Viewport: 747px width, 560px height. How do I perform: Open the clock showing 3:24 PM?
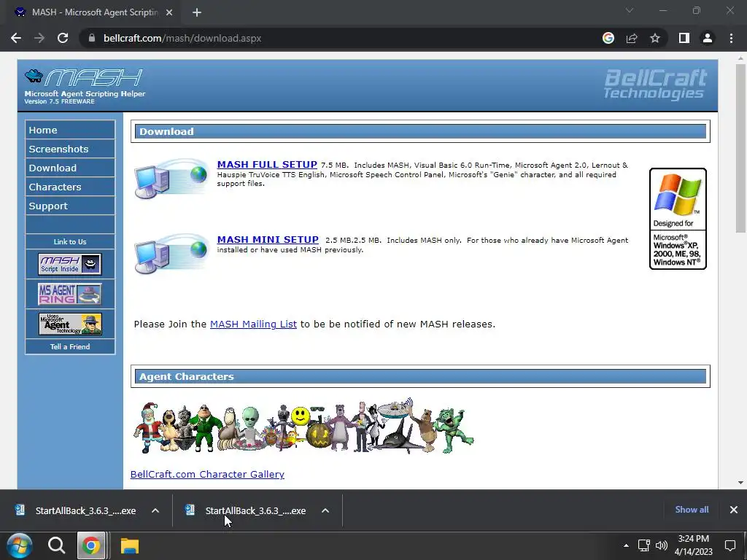694,545
